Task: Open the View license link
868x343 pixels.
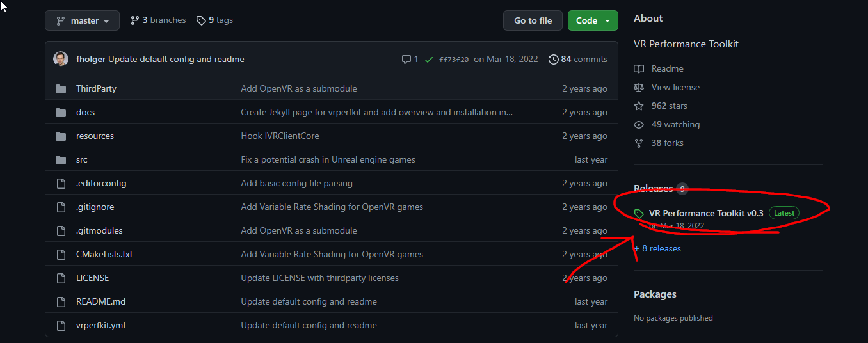Action: (x=675, y=87)
